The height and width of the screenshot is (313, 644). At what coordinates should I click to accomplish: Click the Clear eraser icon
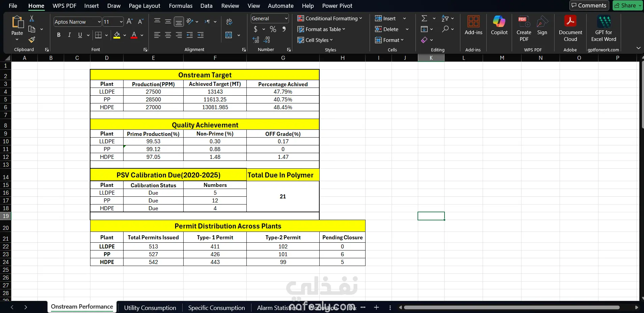click(x=424, y=40)
